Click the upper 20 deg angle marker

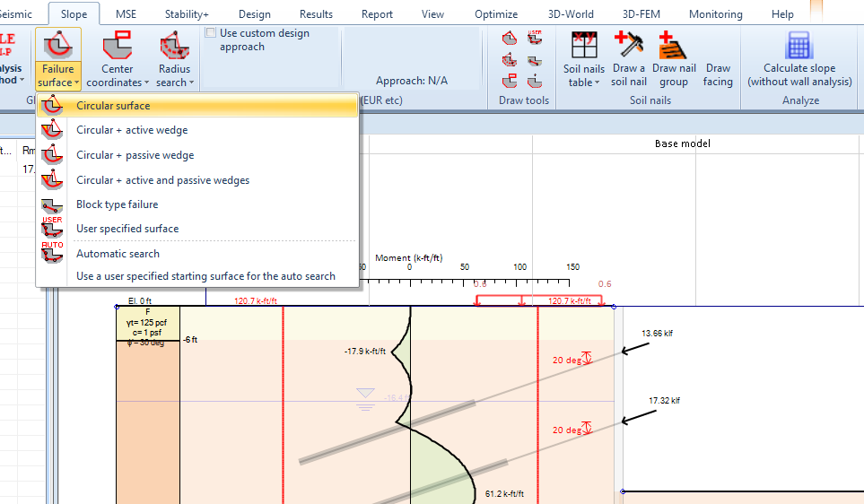coord(572,359)
